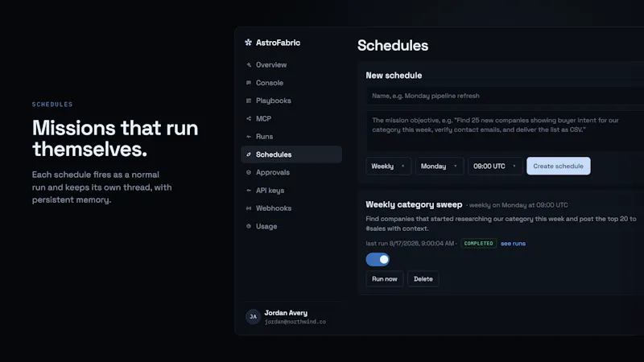
Task: Delete the Weekly category sweep schedule
Action: pyautogui.click(x=423, y=278)
